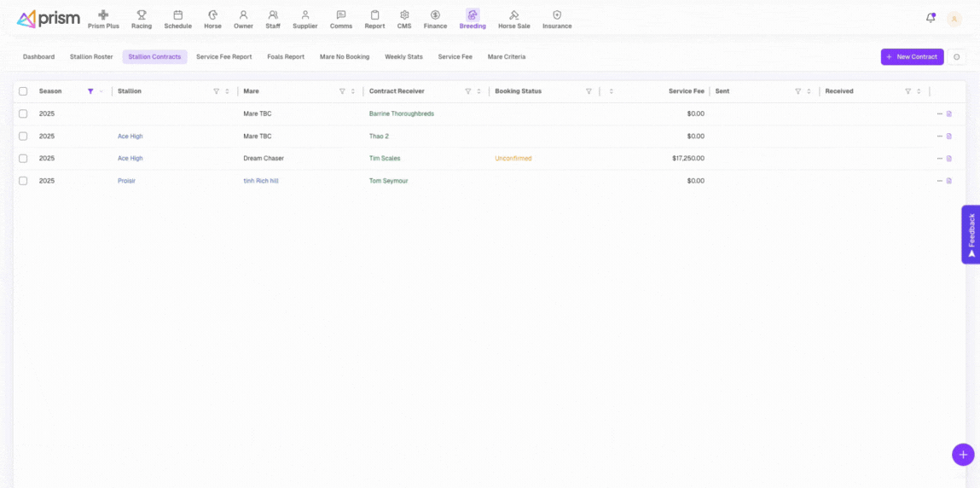Select the Tom Seymour row checkbox

pos(23,181)
